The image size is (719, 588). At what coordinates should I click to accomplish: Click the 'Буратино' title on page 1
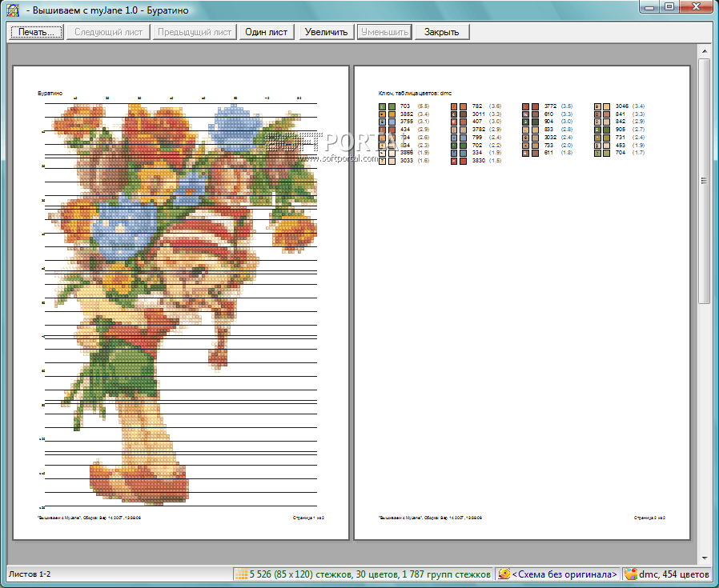click(x=50, y=93)
